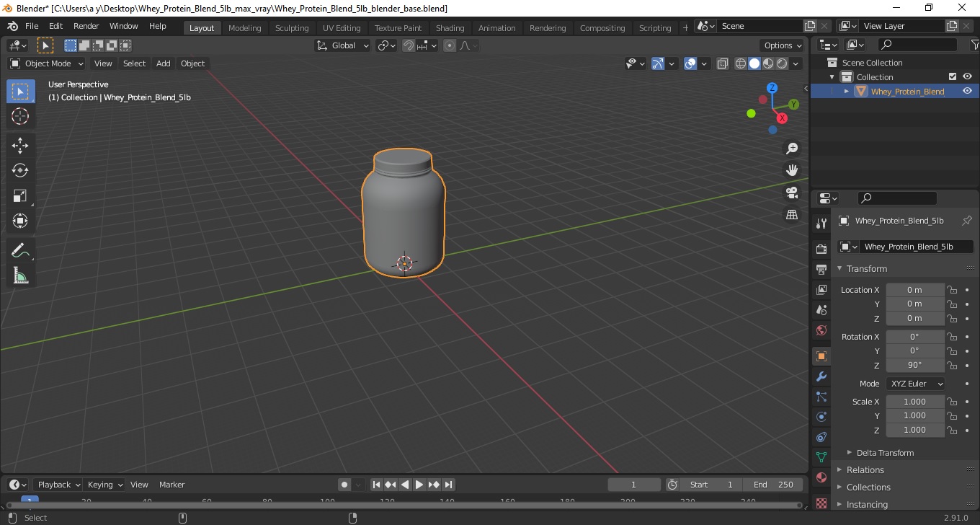Open the Keying popover in timeline
Image resolution: width=980 pixels, height=525 pixels.
click(x=104, y=485)
